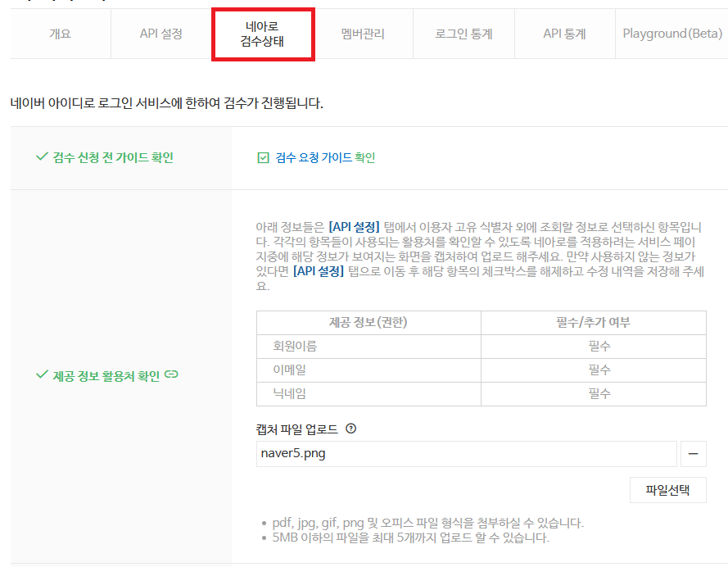Viewport: 728px width, 567px height.
Task: Follow the second [API 설정] link in paragraph
Action: point(318,271)
